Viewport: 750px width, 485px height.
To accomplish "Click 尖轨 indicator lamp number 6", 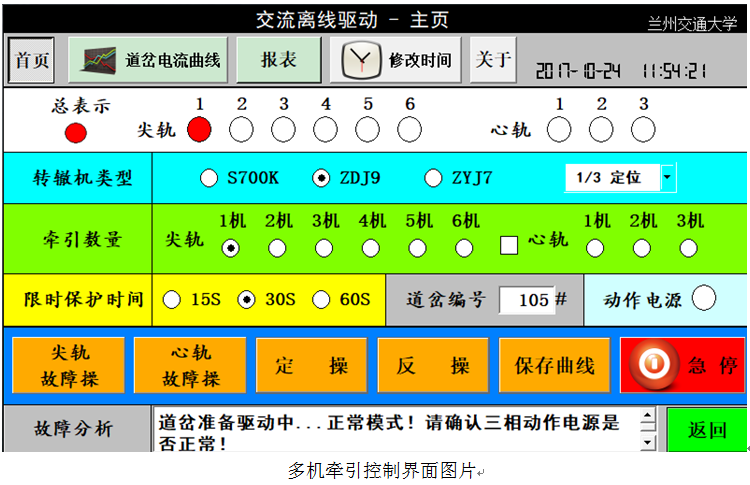I will click(410, 129).
